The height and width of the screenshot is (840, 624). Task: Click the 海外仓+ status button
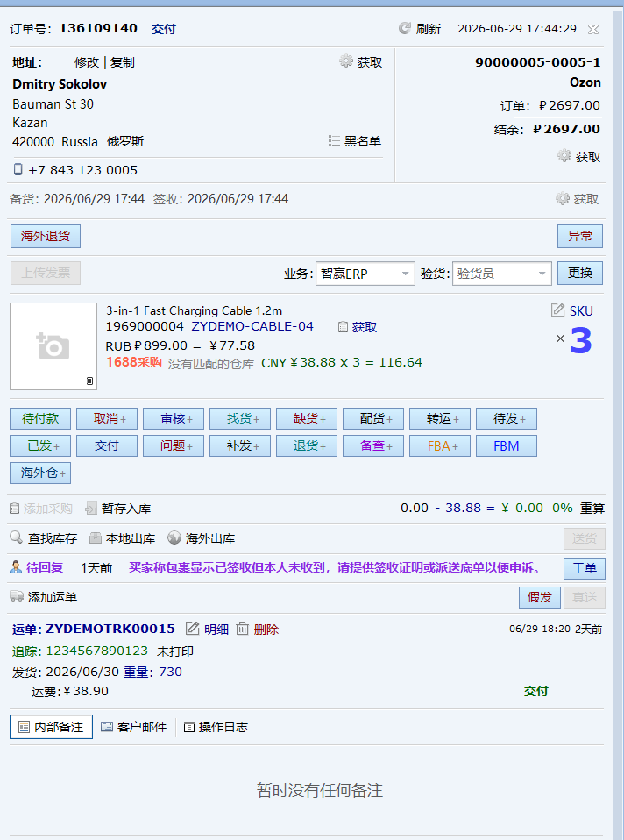(x=40, y=473)
